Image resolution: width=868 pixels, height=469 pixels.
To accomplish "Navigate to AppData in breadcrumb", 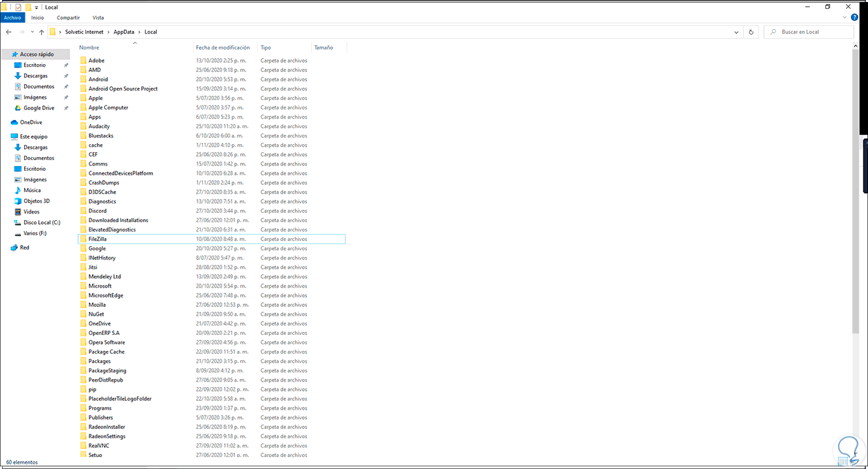I will click(124, 32).
